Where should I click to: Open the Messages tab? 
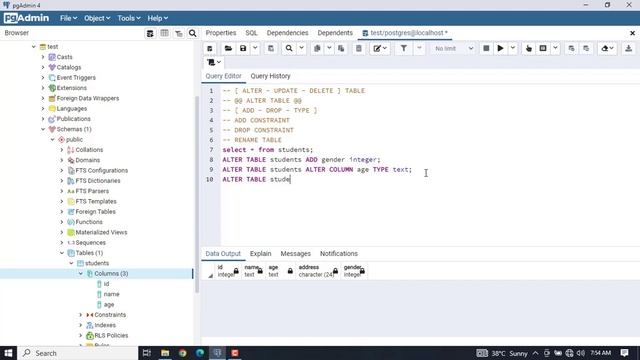(x=296, y=253)
